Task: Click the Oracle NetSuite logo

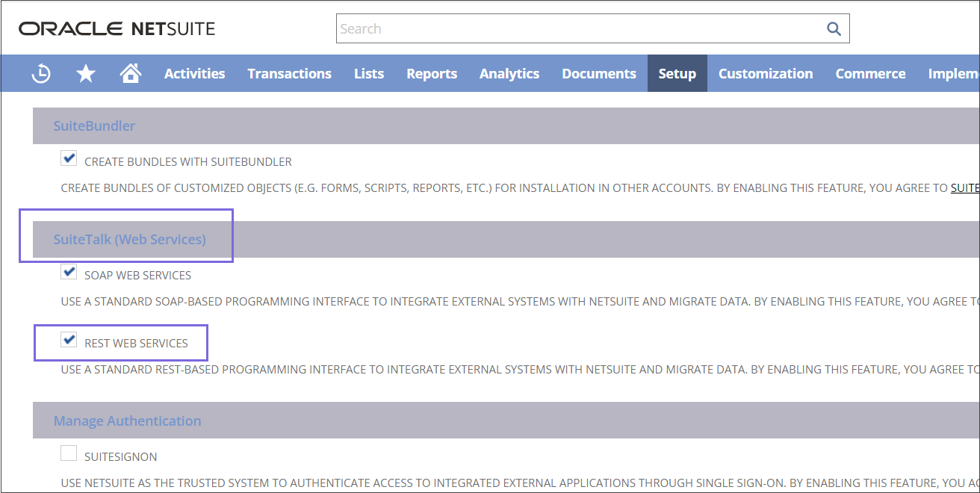Action: pos(117,29)
